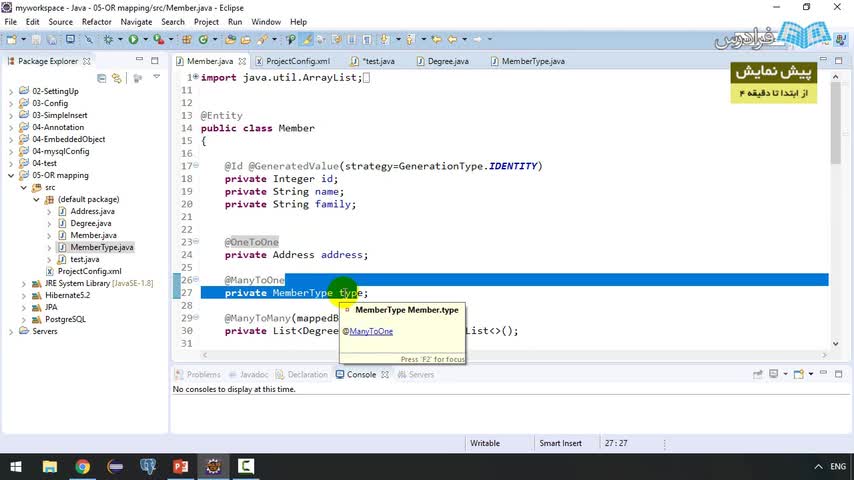The width and height of the screenshot is (854, 480).
Task: Open the Run button dropdown arrow
Action: (x=145, y=39)
